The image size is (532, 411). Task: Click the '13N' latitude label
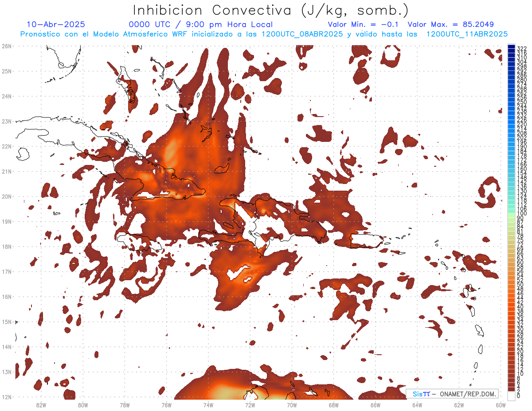point(7,372)
